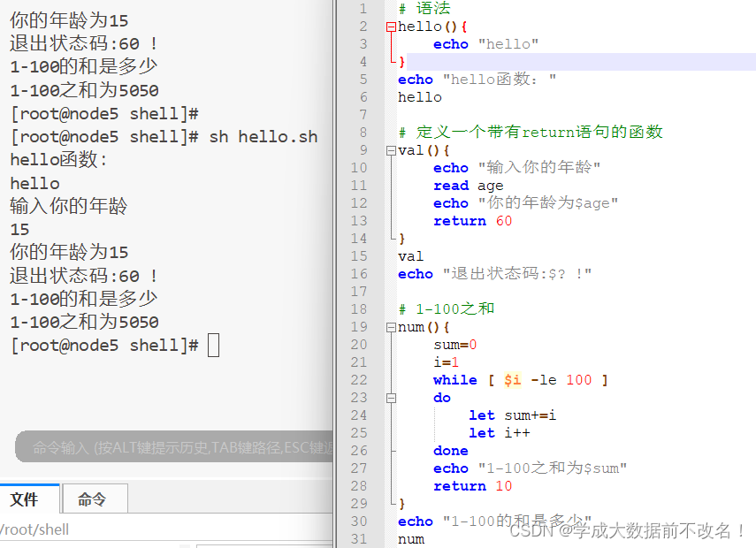Click the 'return 60' statement
Screen dimensions: 756x548
(x=472, y=221)
